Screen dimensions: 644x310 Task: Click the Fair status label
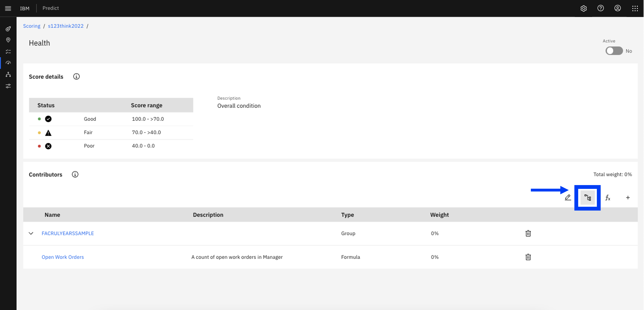pos(88,132)
